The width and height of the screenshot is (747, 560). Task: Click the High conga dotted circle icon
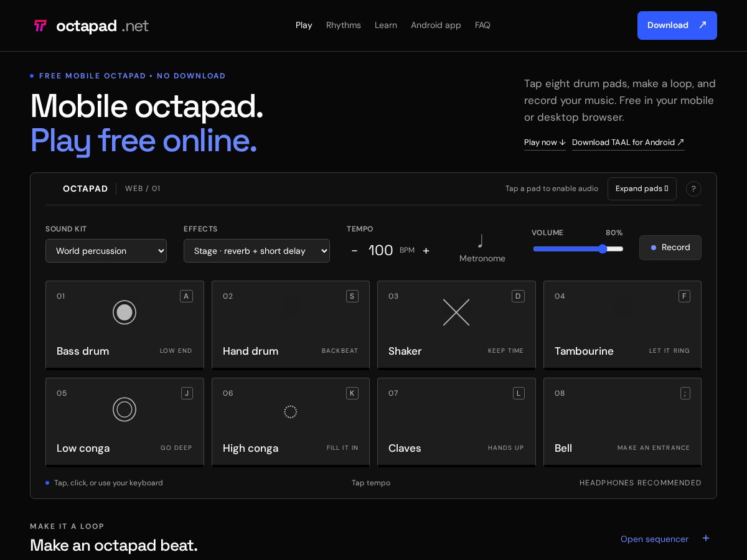[291, 412]
